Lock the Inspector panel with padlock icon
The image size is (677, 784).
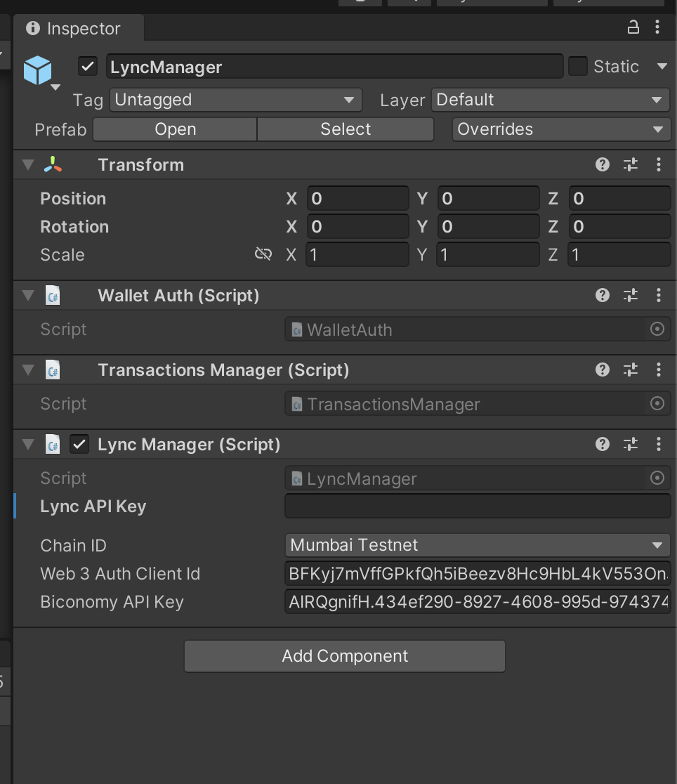click(633, 27)
